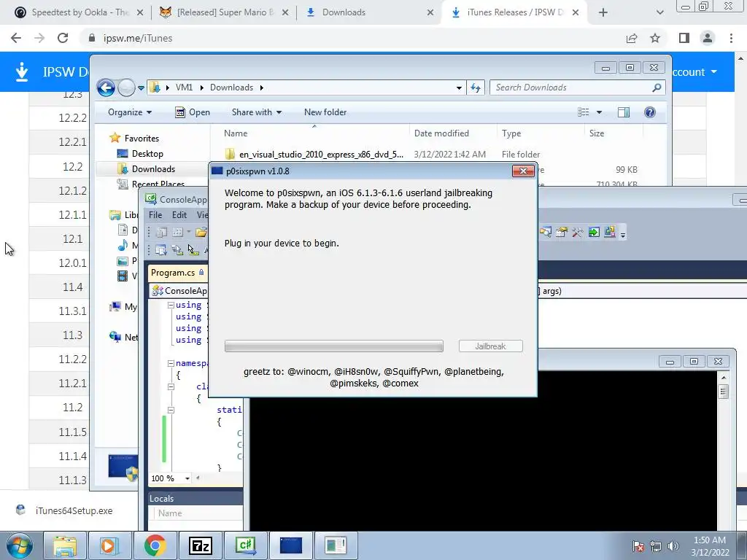Collapse the class code block

tap(171, 386)
